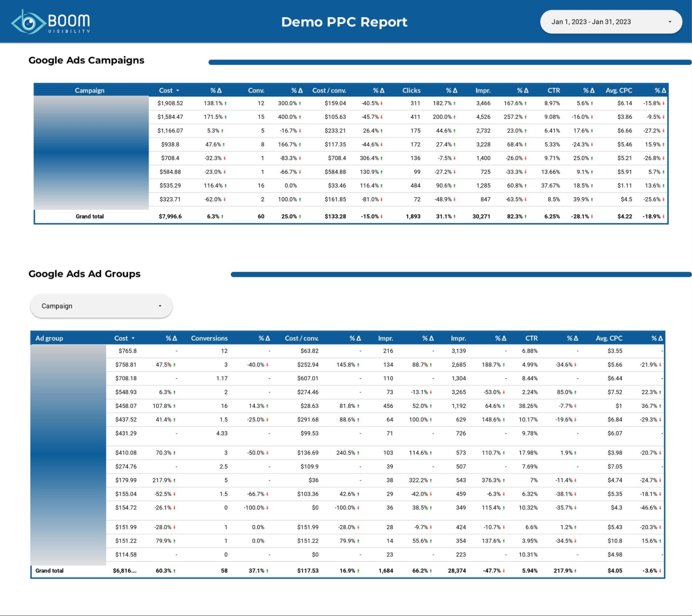Click the $708.18 ad group cost cell
The height and width of the screenshot is (616, 692).
click(x=126, y=378)
